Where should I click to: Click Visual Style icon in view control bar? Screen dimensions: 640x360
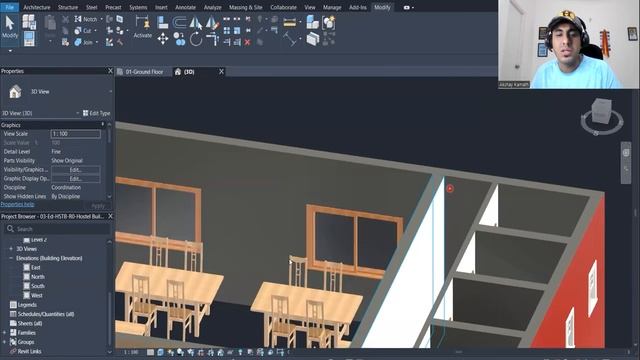tap(160, 352)
